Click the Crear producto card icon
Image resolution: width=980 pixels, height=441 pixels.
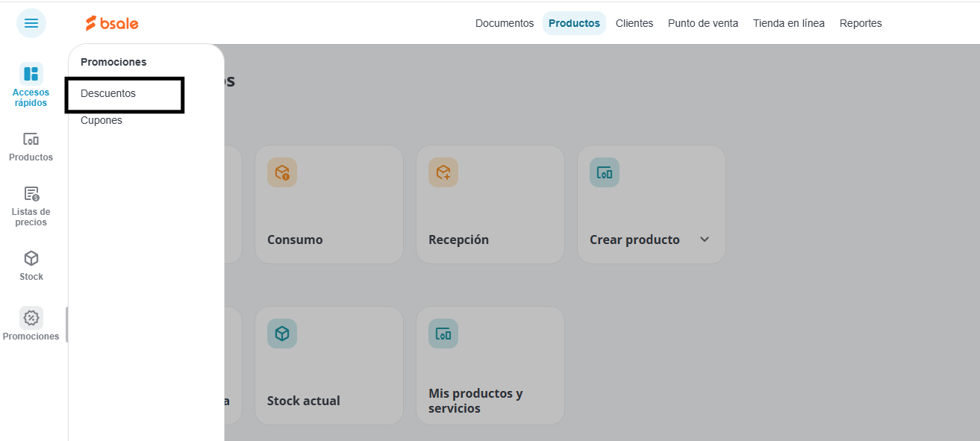(605, 172)
